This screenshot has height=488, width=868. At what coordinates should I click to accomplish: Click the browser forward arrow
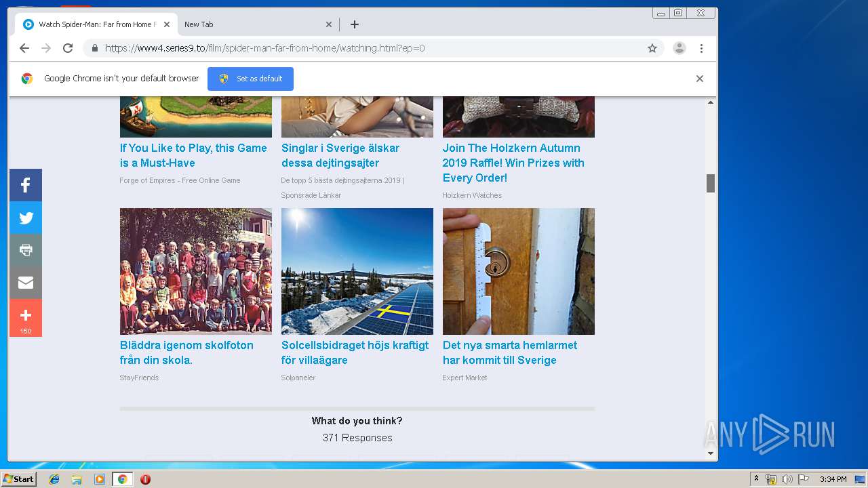[x=46, y=48]
